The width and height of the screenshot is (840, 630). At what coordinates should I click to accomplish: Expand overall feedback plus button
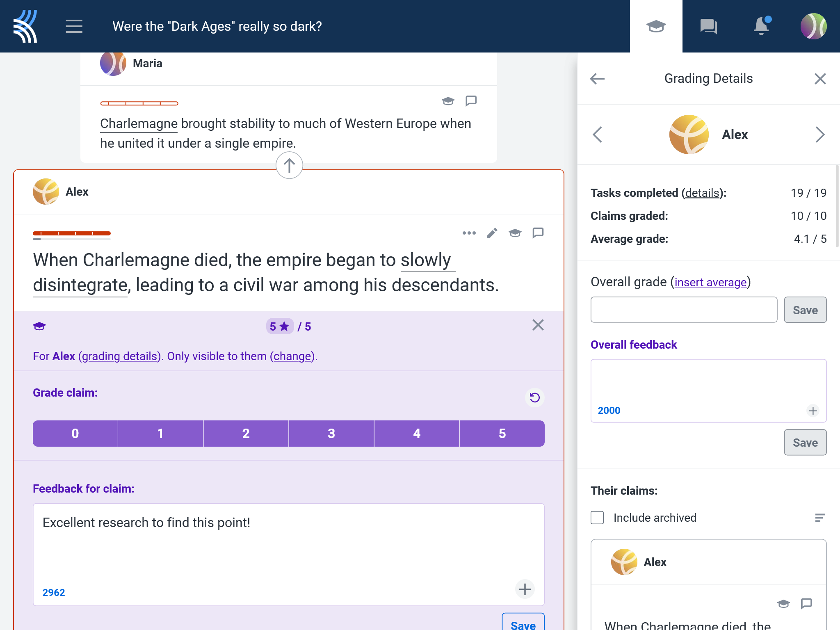(x=813, y=411)
